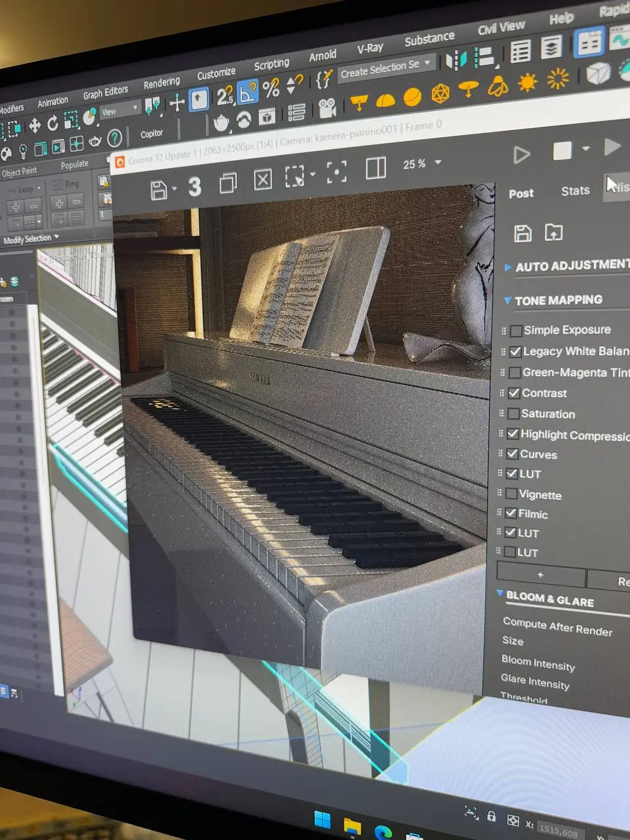The width and height of the screenshot is (630, 840).
Task: Click the orange firefly icon in Corona toolbar
Action: pos(498,86)
